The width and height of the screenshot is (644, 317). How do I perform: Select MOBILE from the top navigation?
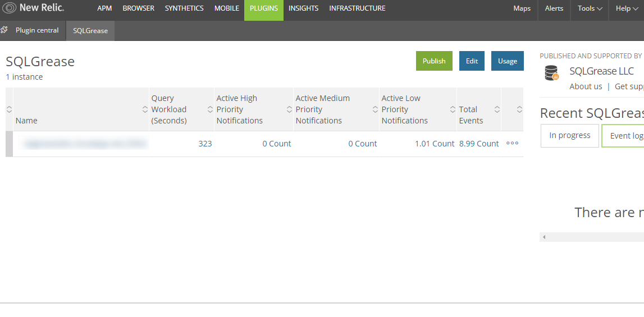pyautogui.click(x=227, y=8)
